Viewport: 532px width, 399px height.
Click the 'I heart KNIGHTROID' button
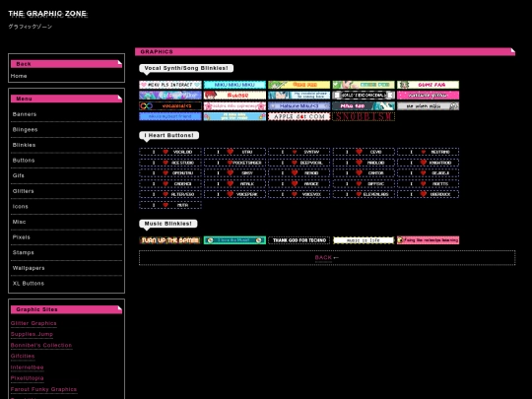[x=429, y=163]
